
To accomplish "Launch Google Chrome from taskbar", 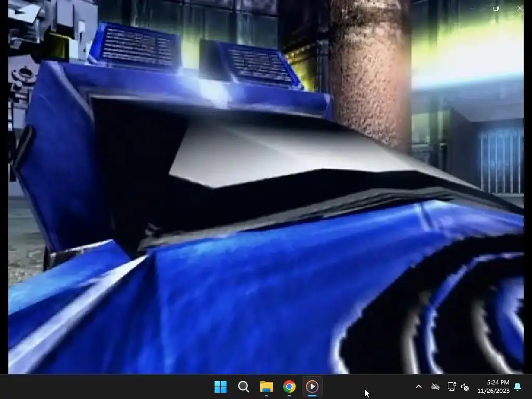I will tap(289, 387).
